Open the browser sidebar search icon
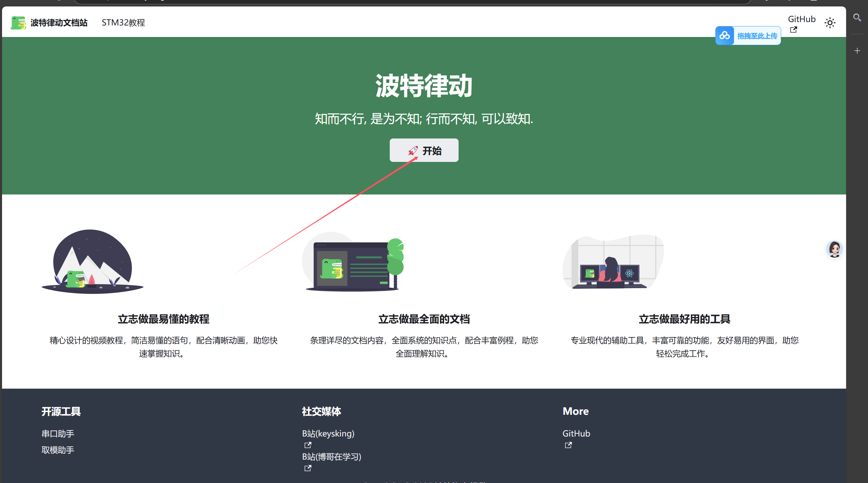 coord(857,17)
